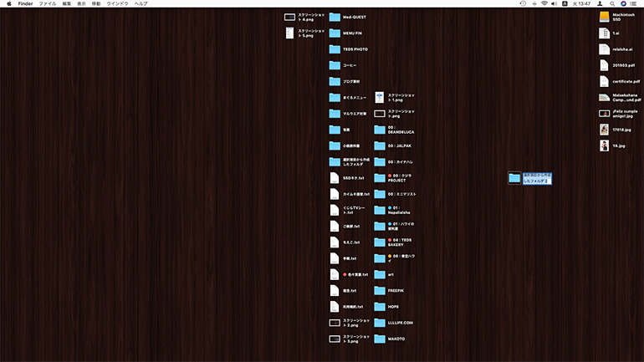Select the certificate.pdf file
The width and height of the screenshot is (644, 362).
(x=605, y=81)
